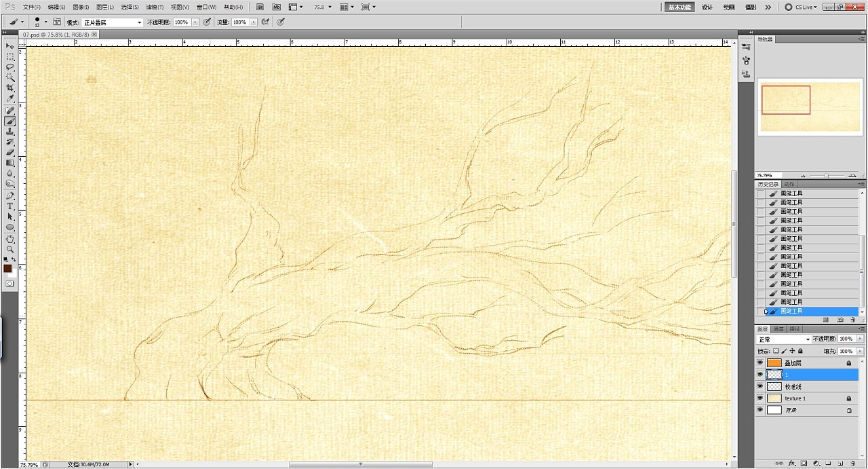This screenshot has width=868, height=469.
Task: Switch to the 动作 tab
Action: [789, 185]
